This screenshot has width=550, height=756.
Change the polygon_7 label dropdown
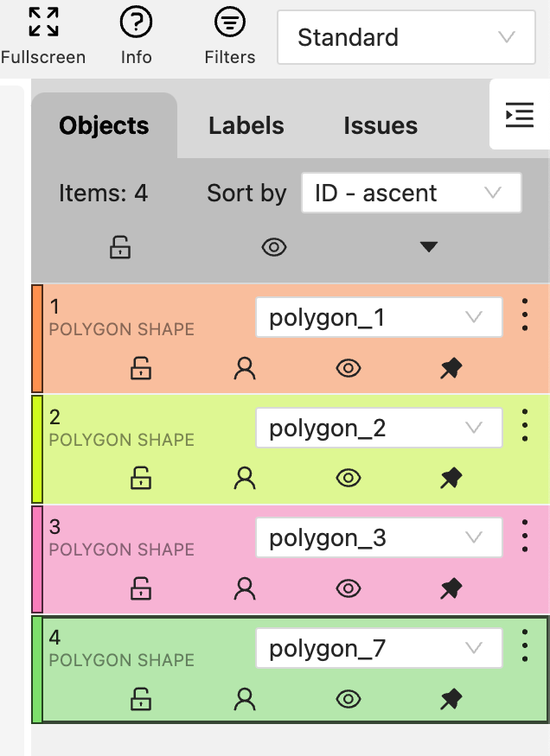[379, 648]
